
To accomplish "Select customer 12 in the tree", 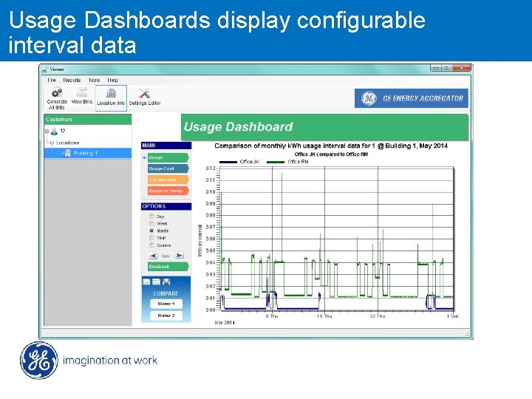I will pyautogui.click(x=62, y=131).
